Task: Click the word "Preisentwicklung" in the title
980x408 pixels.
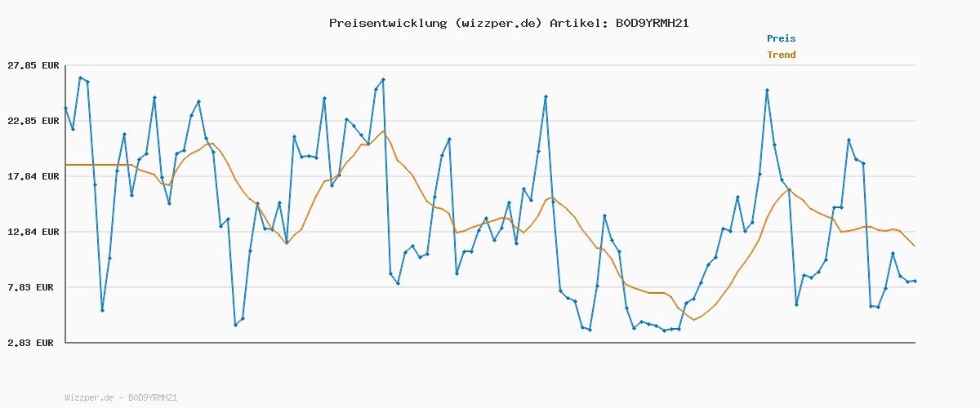Action: pyautogui.click(x=387, y=23)
